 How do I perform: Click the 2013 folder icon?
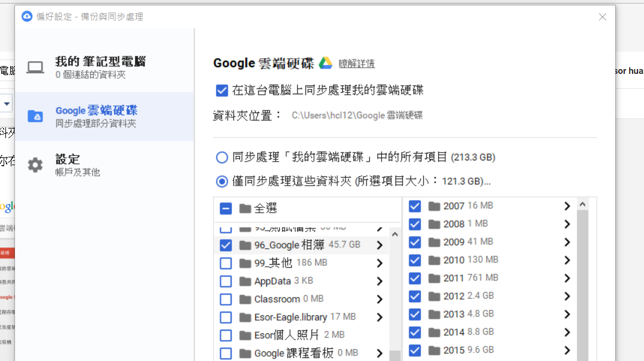coord(434,315)
